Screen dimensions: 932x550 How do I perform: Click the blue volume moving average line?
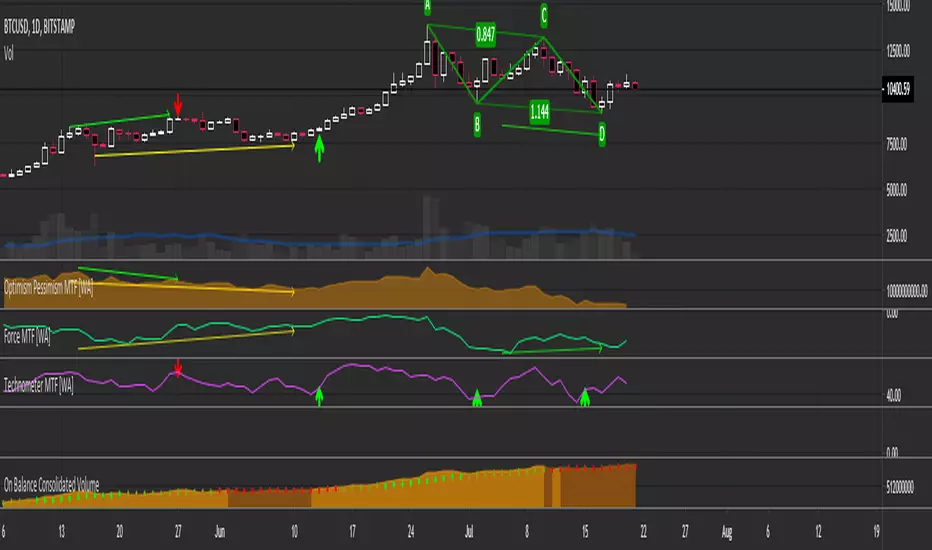(x=321, y=244)
